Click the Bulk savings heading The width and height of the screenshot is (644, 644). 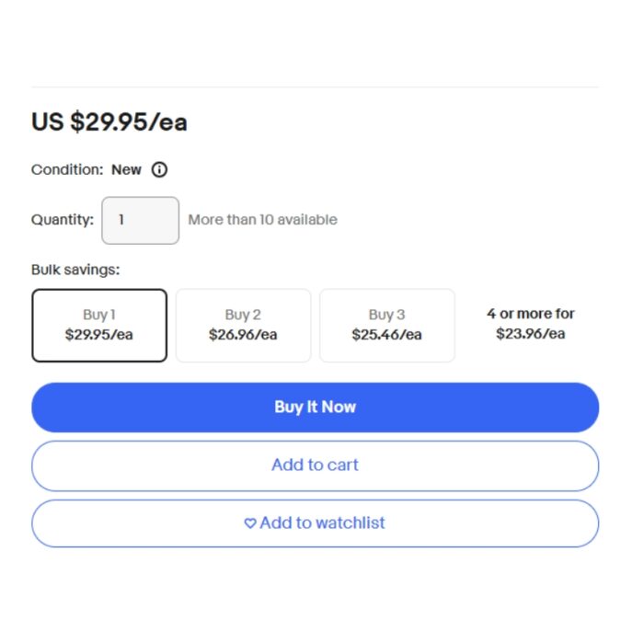(x=75, y=270)
